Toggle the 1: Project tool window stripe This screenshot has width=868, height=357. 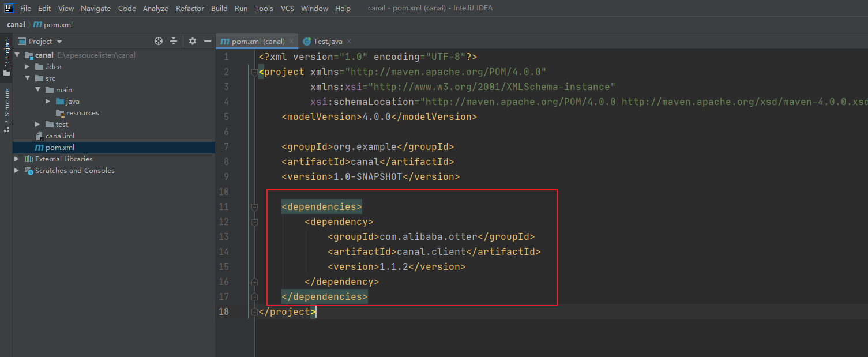click(x=6, y=57)
